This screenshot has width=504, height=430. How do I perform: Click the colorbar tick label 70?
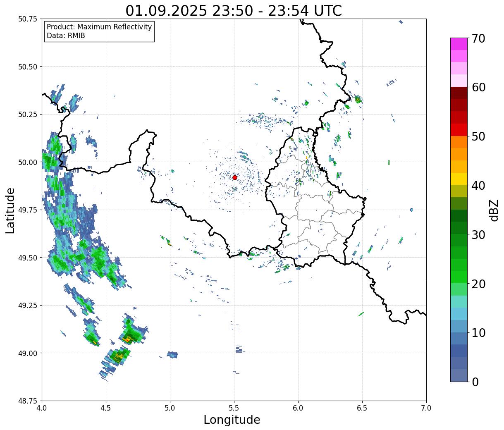pyautogui.click(x=478, y=38)
